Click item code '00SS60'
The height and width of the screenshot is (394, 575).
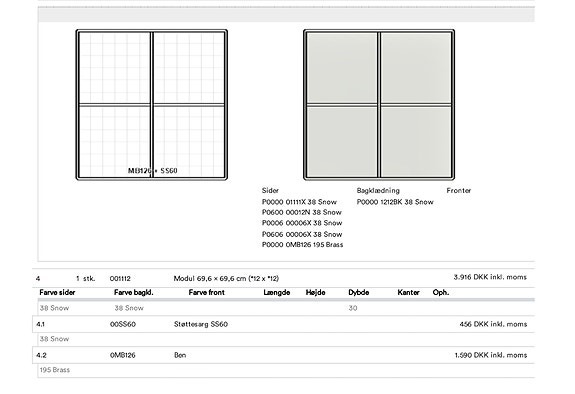[x=123, y=324]
